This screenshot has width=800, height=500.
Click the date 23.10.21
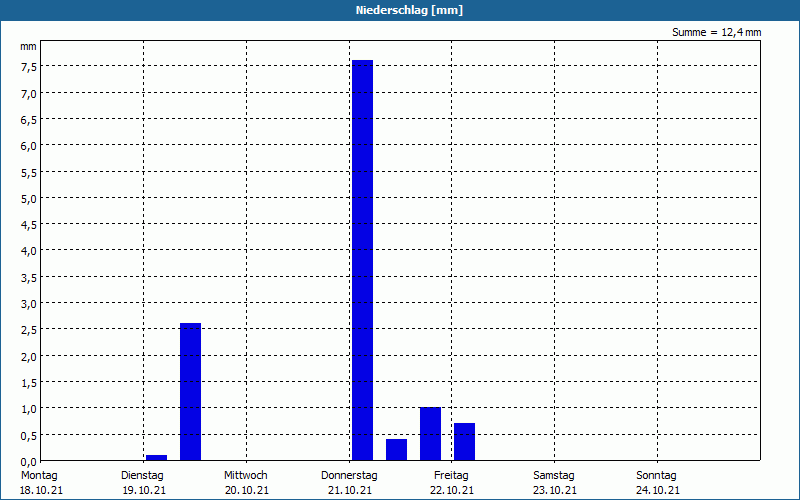pos(555,490)
